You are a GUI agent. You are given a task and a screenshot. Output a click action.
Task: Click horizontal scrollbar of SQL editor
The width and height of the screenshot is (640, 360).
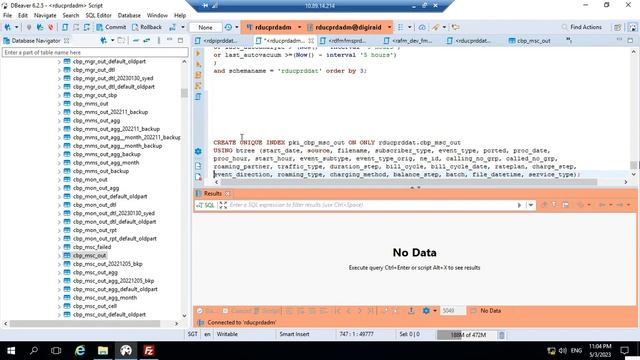408,182
